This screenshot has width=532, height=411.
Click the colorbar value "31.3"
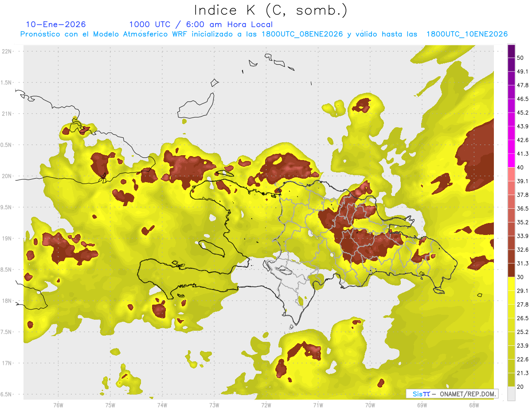point(523,263)
